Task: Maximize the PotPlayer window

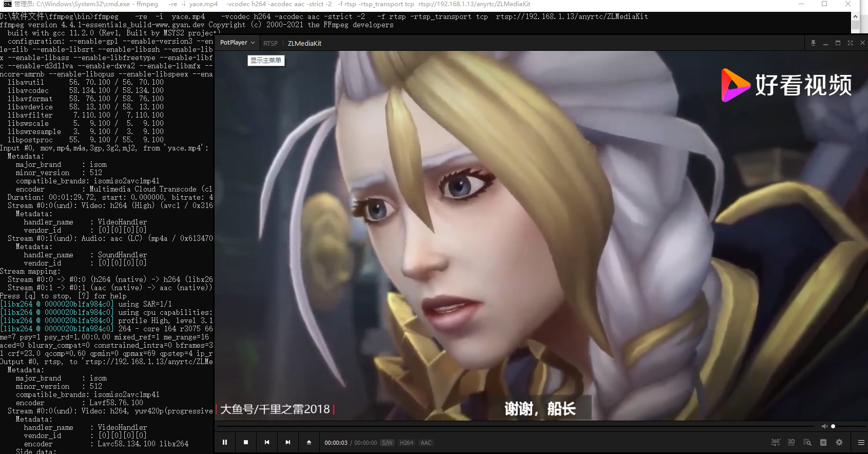Action: (x=838, y=43)
